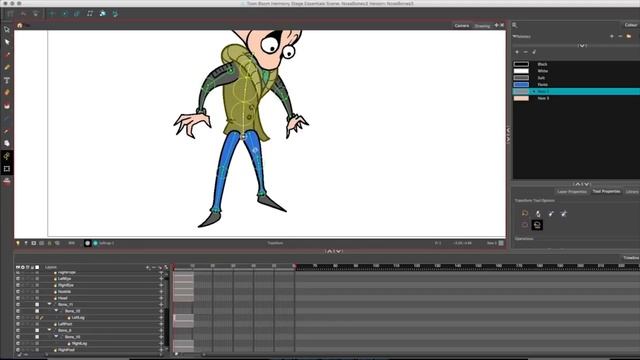The width and height of the screenshot is (640, 360).
Task: Open the Tool Properties tab
Action: tap(606, 191)
